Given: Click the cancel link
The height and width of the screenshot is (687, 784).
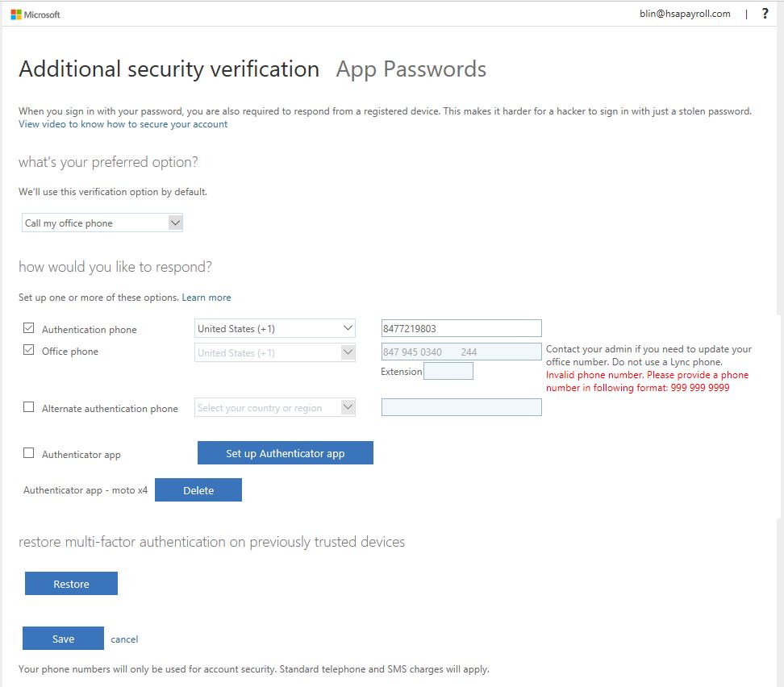Looking at the screenshot, I should [x=124, y=639].
